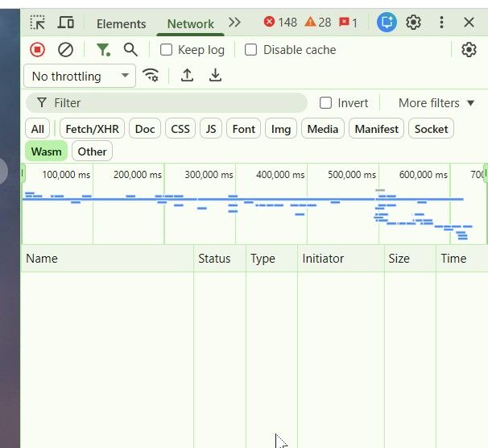The height and width of the screenshot is (448, 488).
Task: Open the Elements tab
Action: pyautogui.click(x=121, y=24)
